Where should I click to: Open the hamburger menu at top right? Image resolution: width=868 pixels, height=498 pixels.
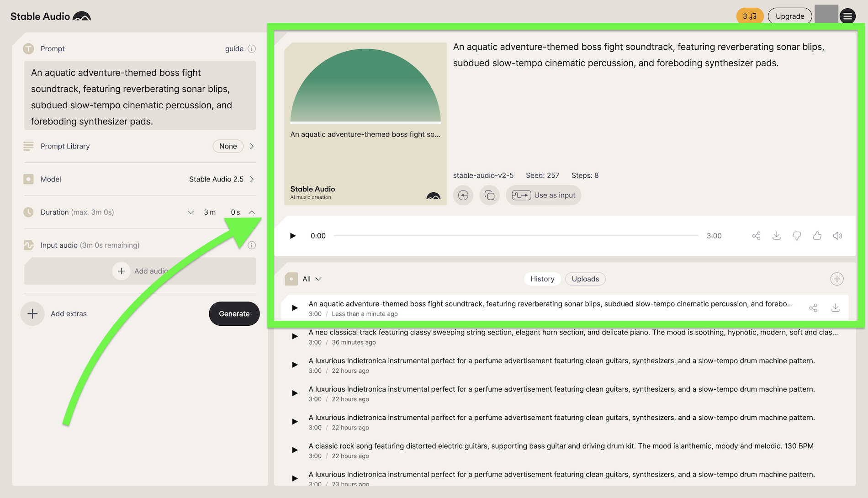pos(847,16)
